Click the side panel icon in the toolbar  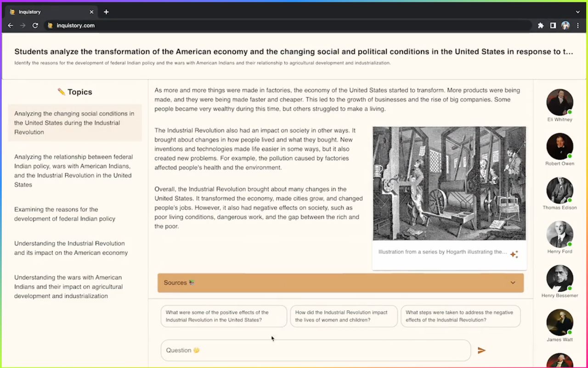click(553, 25)
